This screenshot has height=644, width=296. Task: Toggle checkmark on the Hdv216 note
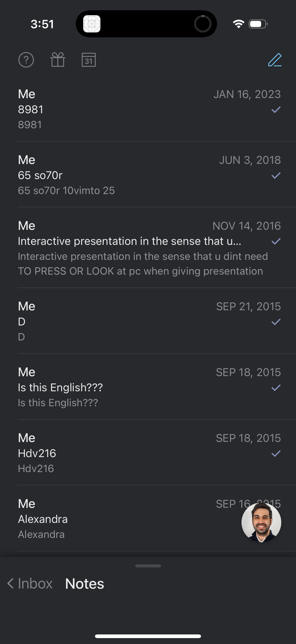pos(276,453)
